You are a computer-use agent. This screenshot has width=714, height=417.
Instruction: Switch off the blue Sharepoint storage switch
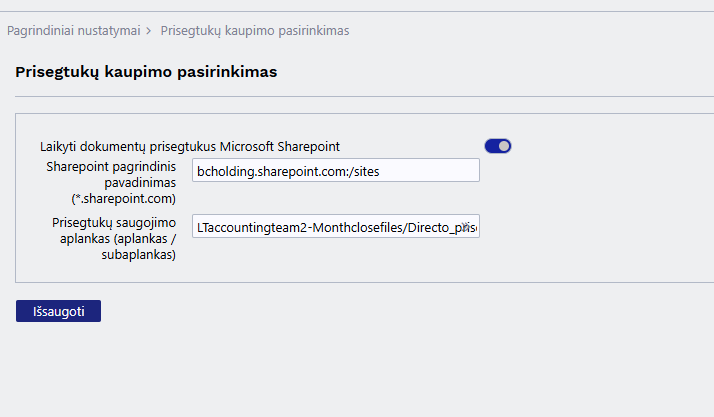pyautogui.click(x=497, y=146)
